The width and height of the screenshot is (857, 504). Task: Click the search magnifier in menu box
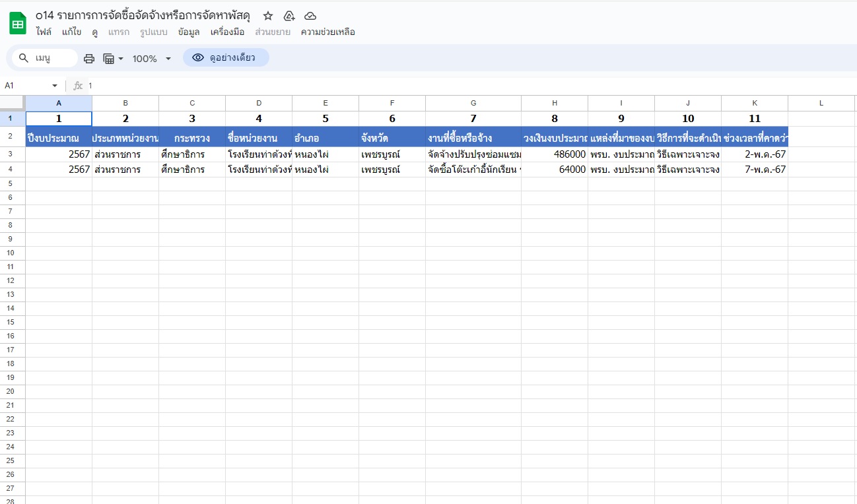(x=24, y=58)
